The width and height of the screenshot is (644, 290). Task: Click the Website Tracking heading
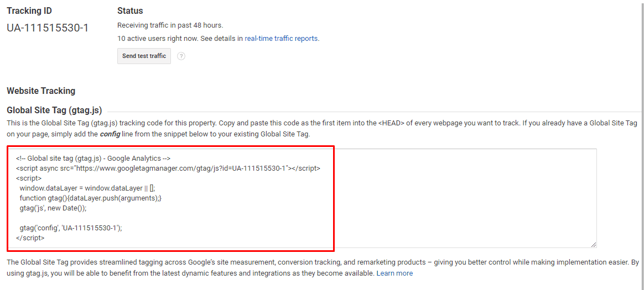pyautogui.click(x=41, y=91)
